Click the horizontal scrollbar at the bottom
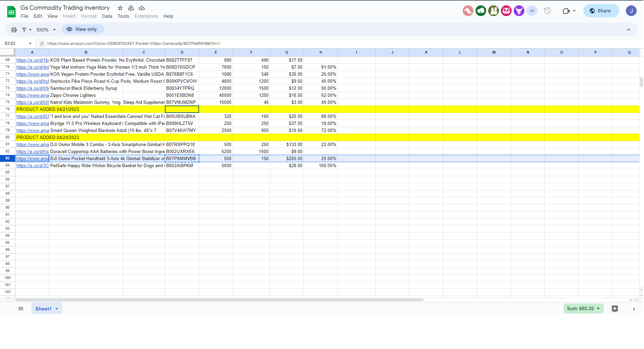644x349 pixels. click(220, 300)
